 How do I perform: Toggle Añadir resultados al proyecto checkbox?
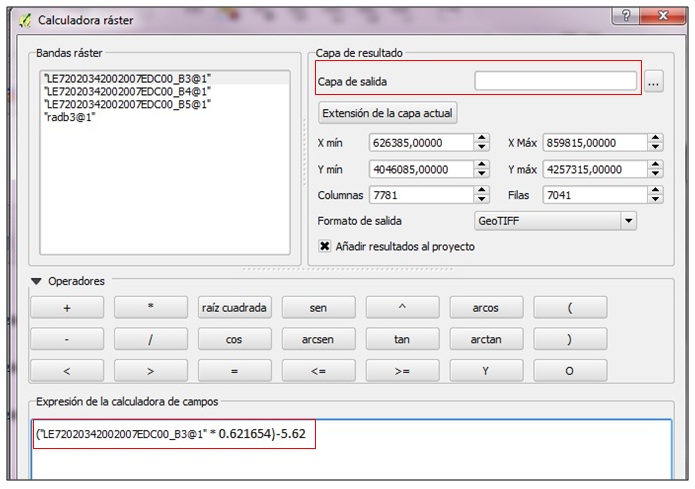[325, 246]
